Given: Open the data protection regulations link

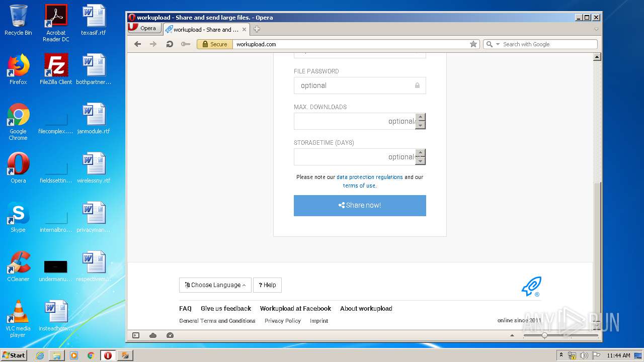Looking at the screenshot, I should pos(370,177).
